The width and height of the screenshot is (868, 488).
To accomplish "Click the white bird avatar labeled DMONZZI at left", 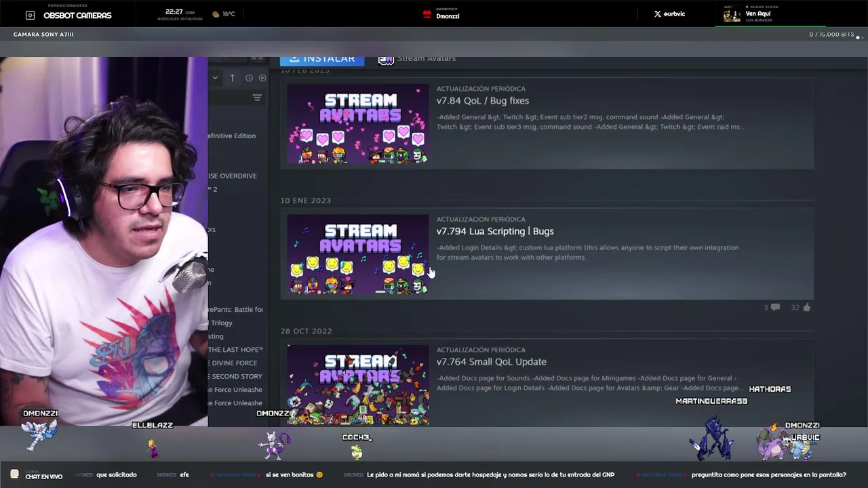I will 39,435.
